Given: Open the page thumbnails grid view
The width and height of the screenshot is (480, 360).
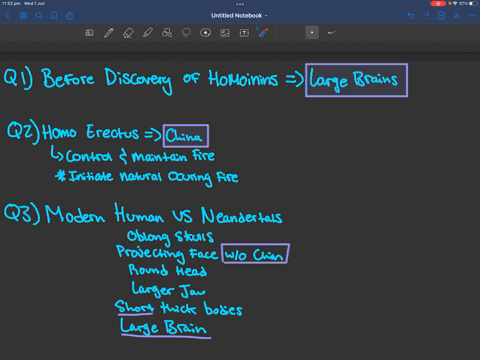Looking at the screenshot, I should coord(23,16).
